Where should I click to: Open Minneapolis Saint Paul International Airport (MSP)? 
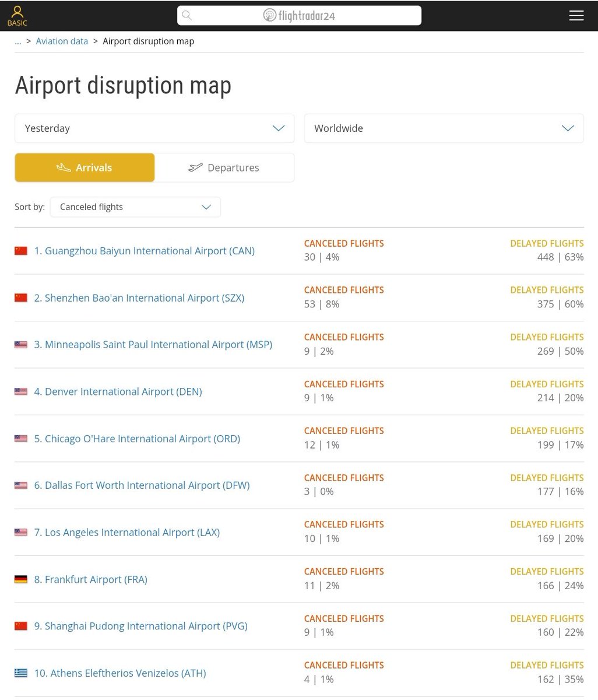[153, 345]
